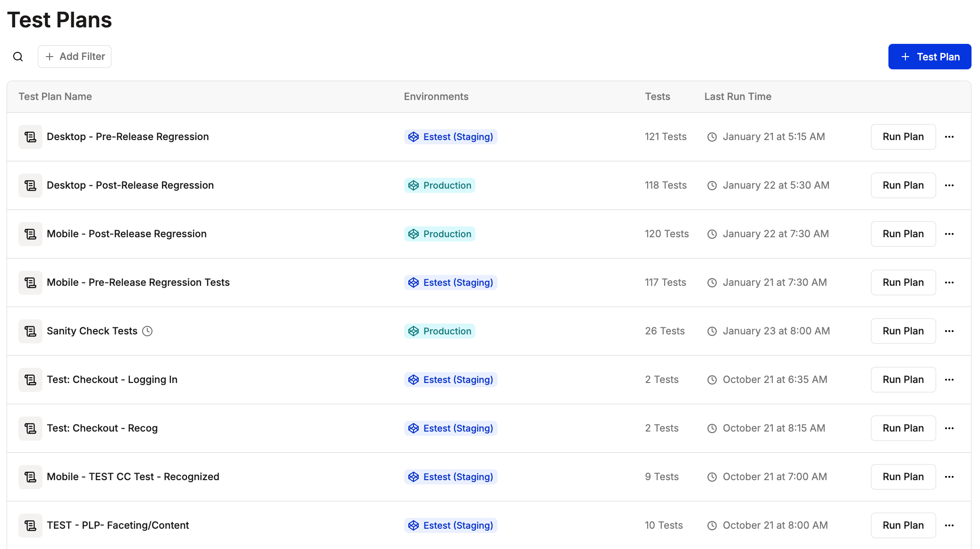Screen dimensions: 980x549
Task: Click Estest (Staging) tag on TEST - PLP- Faceting/Content row
Action: click(x=451, y=525)
